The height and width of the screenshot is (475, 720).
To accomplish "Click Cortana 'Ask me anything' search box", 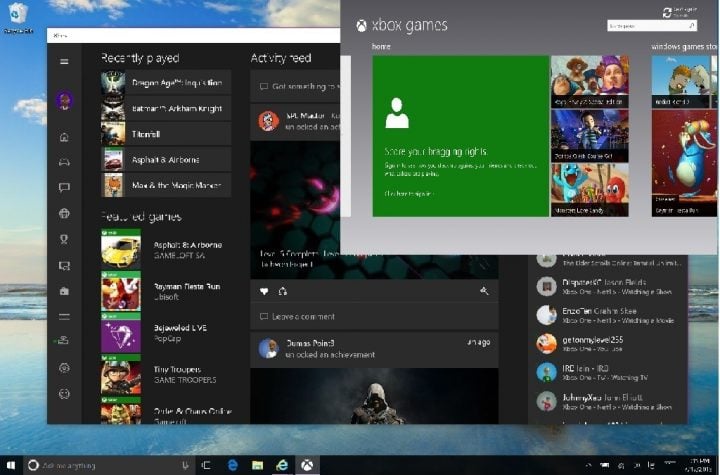I will pos(108,465).
